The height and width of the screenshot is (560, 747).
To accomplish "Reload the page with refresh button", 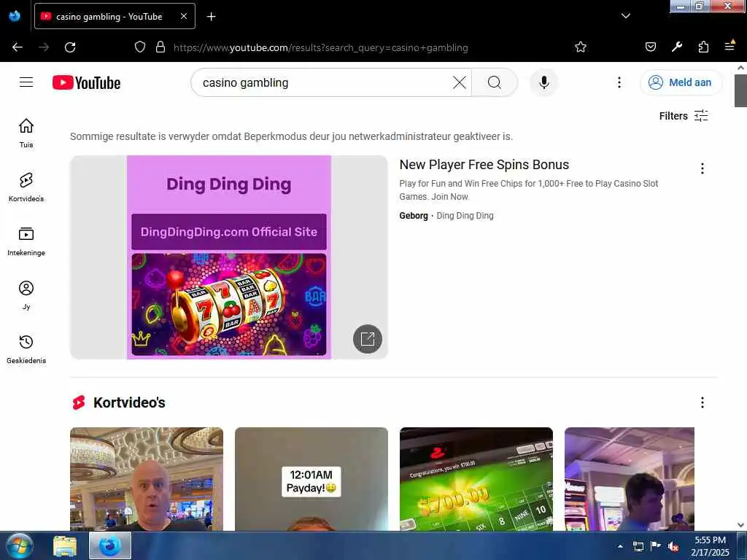I will tap(70, 47).
